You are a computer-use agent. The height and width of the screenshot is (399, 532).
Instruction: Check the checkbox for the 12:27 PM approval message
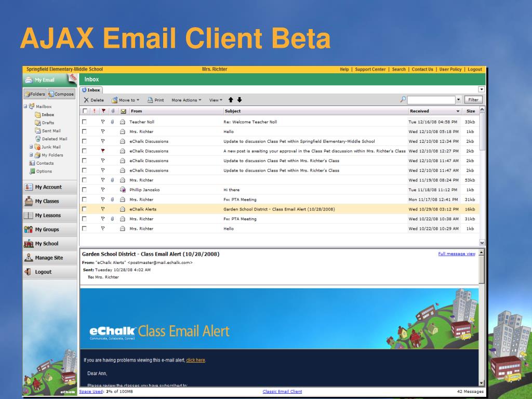pos(84,151)
